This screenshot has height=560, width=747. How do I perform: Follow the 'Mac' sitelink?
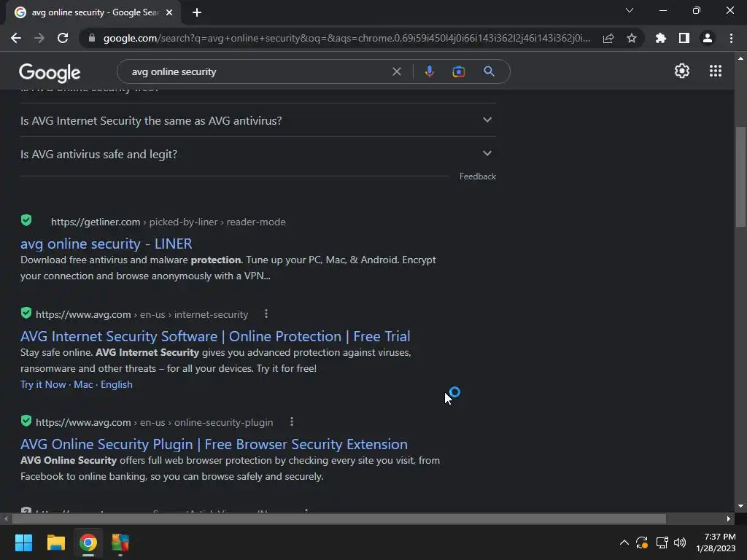tap(83, 384)
